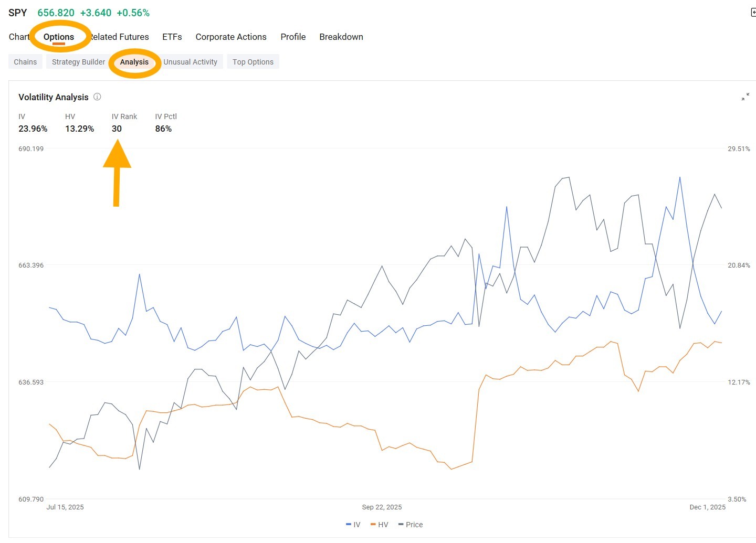Show the Top Options sub-tab
Viewport: 756px width, 543px height.
[x=253, y=62]
